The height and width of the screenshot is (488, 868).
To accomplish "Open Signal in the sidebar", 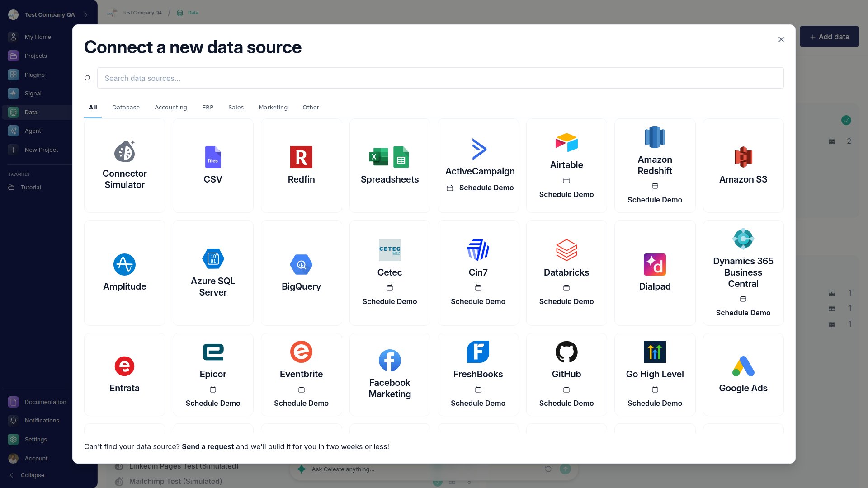I will click(x=33, y=93).
